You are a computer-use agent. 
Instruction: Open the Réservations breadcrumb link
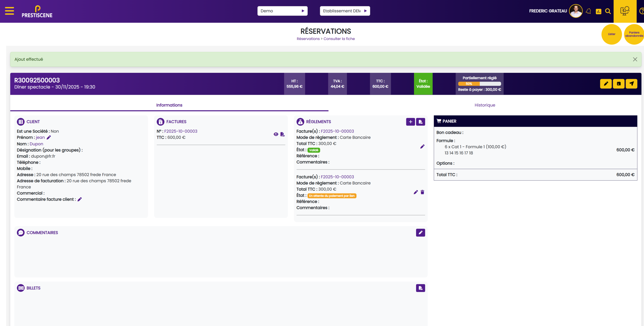coord(308,39)
